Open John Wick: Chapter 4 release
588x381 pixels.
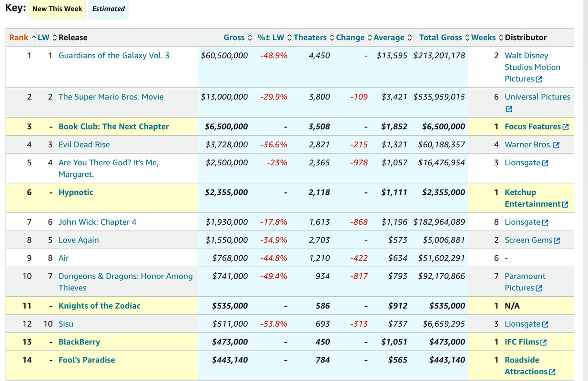click(97, 222)
